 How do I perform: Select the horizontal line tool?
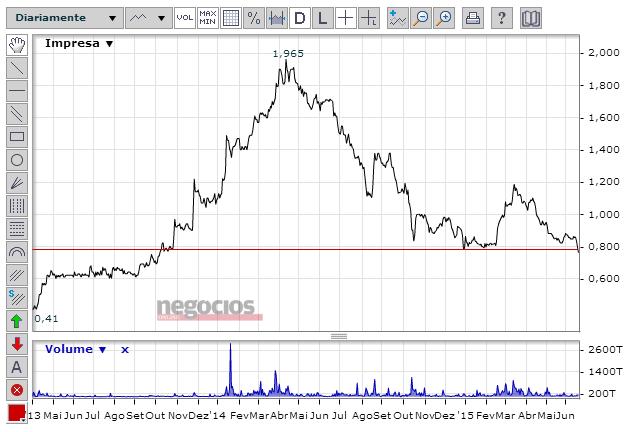[17, 91]
